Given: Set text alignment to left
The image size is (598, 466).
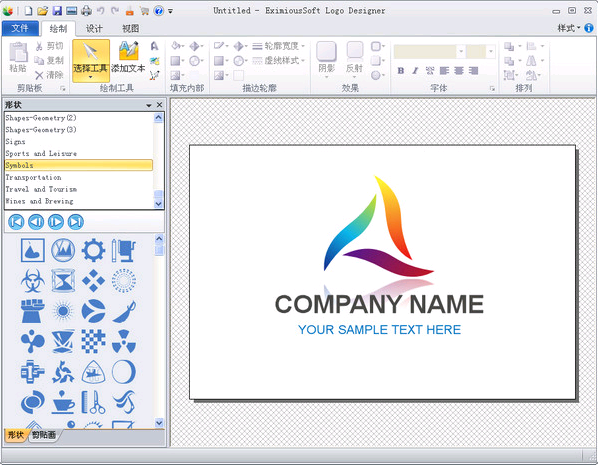Looking at the screenshot, I should [444, 71].
